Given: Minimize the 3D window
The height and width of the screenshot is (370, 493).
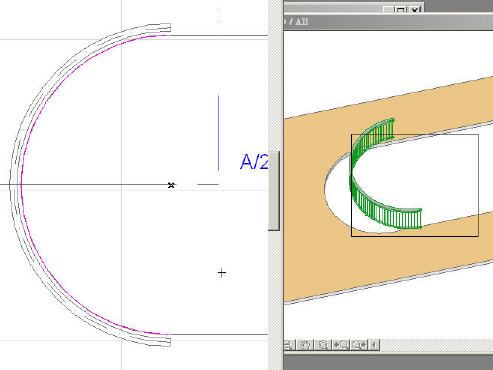Looking at the screenshot, I should (x=388, y=10).
